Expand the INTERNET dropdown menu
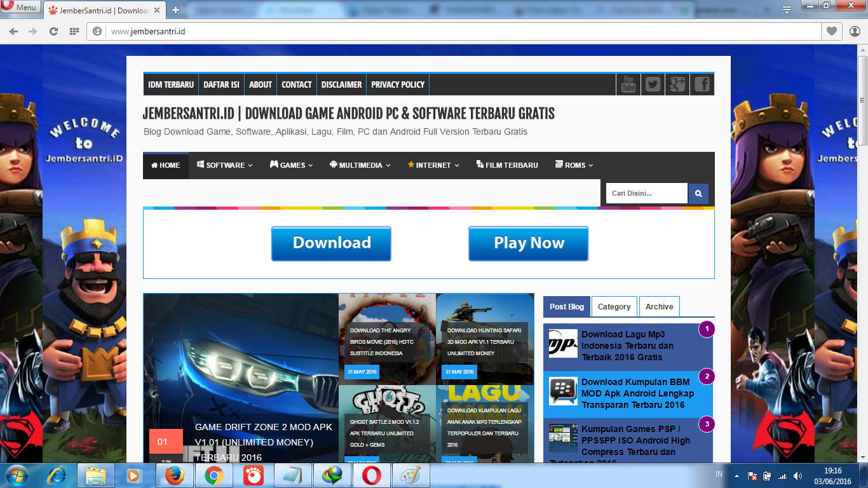 [x=433, y=165]
